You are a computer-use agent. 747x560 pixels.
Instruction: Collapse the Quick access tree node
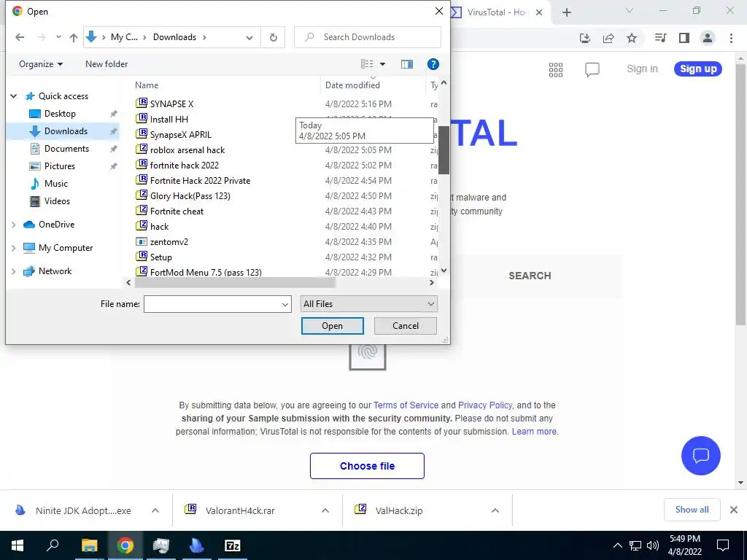(14, 96)
